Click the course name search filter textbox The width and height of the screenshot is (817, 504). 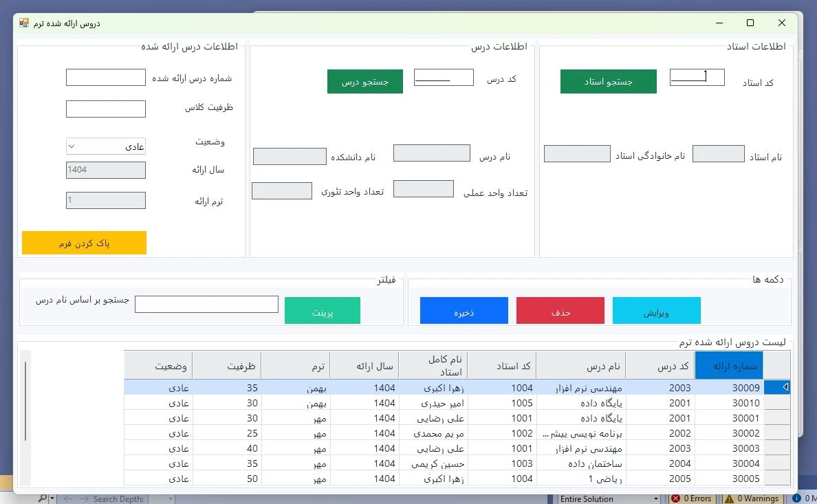(x=206, y=304)
